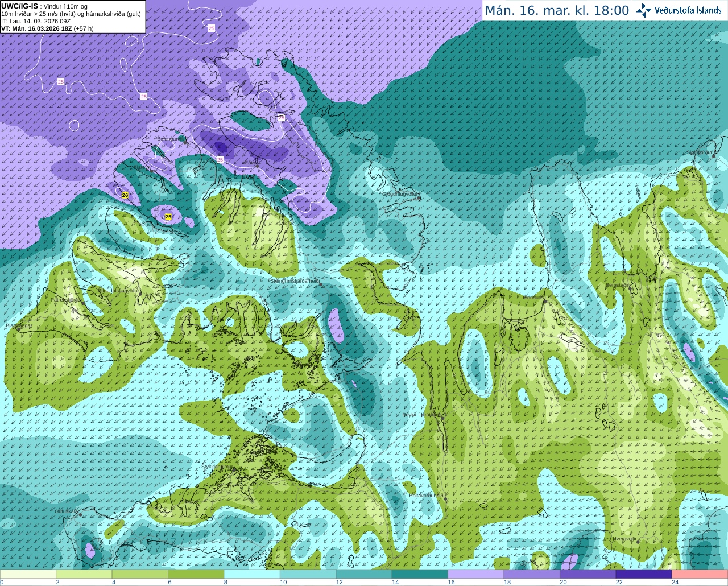This screenshot has height=586, width=728.
Task: Click the Gjögurflugvöllur station label
Action: point(400,194)
